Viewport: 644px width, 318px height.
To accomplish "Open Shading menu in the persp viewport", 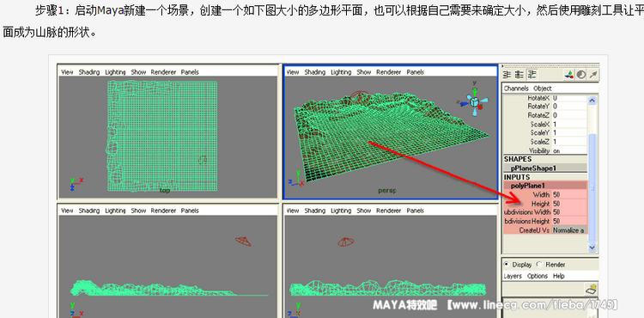I will pos(315,72).
